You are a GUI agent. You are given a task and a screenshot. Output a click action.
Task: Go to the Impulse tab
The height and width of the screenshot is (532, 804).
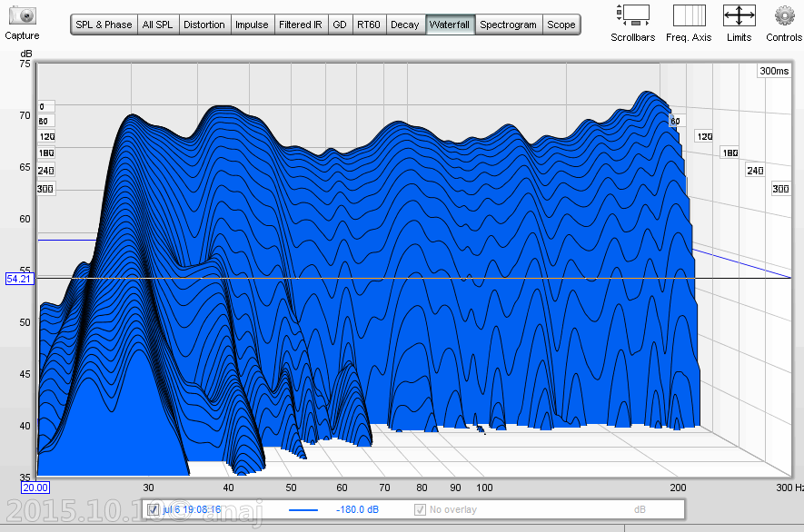(252, 25)
